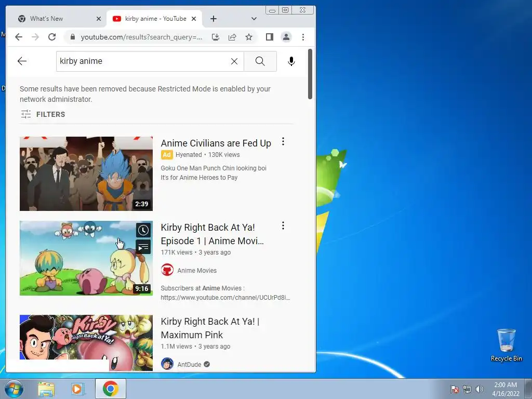Click the Chrome taskbar button
The image size is (532, 399).
(x=111, y=389)
